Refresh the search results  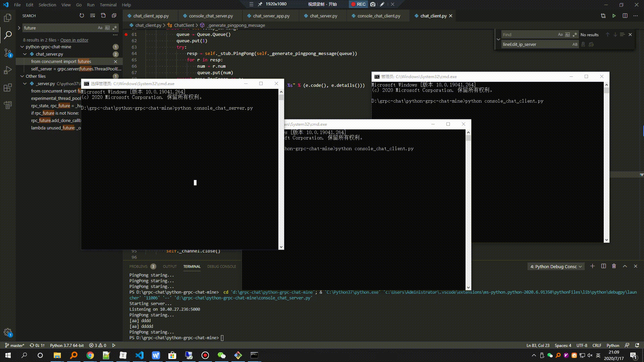click(82, 15)
